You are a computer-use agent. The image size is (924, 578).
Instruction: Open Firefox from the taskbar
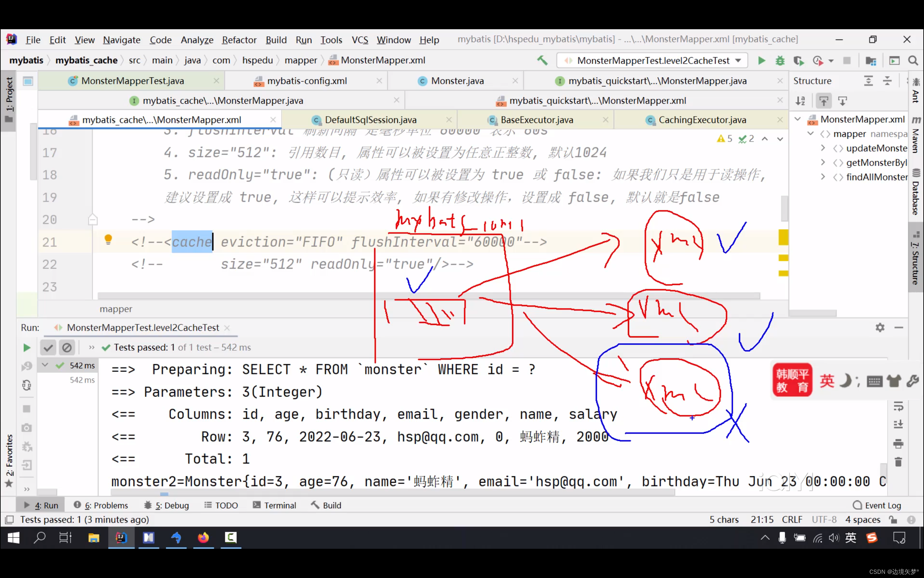point(203,538)
